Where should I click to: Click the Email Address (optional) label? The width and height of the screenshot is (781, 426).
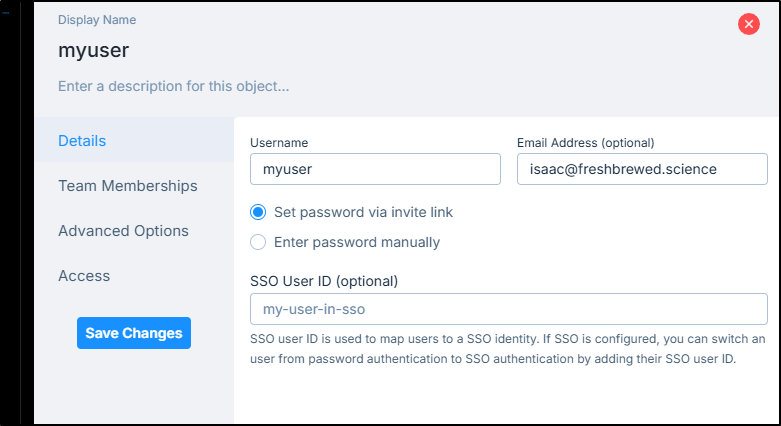tap(586, 142)
